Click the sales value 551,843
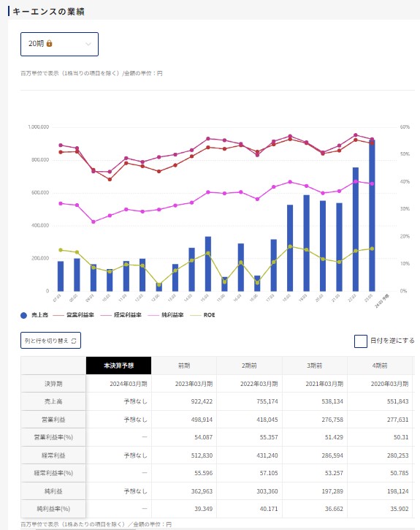 click(x=397, y=401)
